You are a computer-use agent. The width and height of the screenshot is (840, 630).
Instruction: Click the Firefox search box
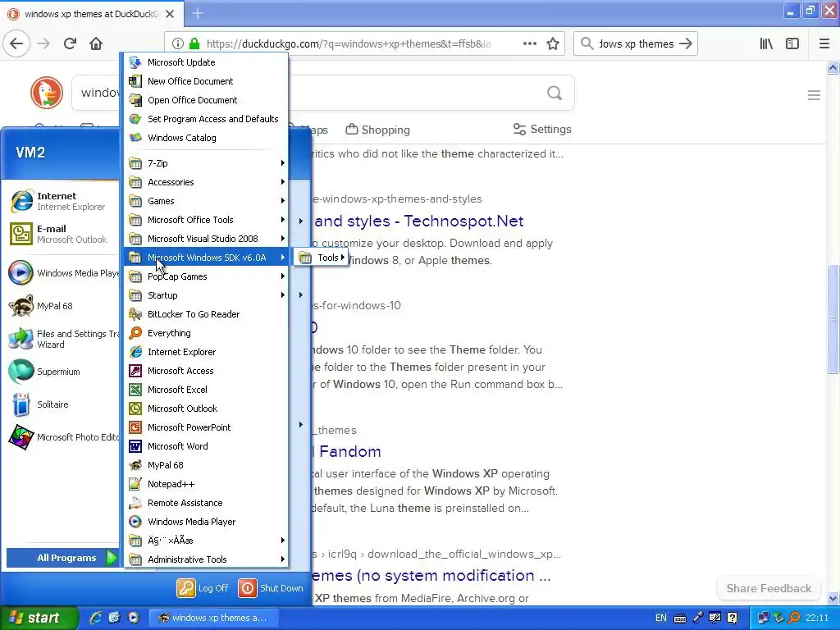636,43
